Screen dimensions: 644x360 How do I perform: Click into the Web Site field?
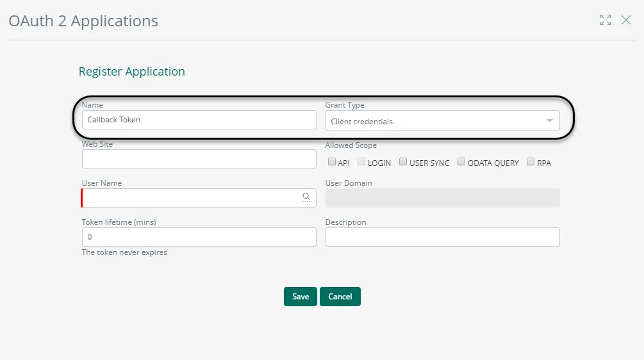tap(199, 159)
